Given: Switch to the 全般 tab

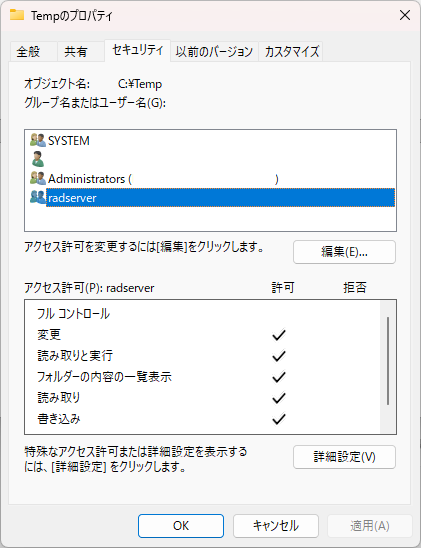Looking at the screenshot, I should click(33, 52).
